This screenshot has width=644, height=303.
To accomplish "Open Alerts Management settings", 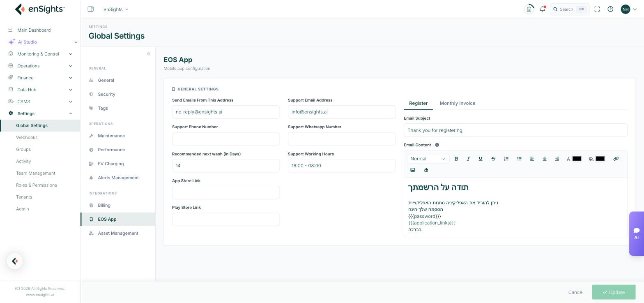I will point(118,178).
